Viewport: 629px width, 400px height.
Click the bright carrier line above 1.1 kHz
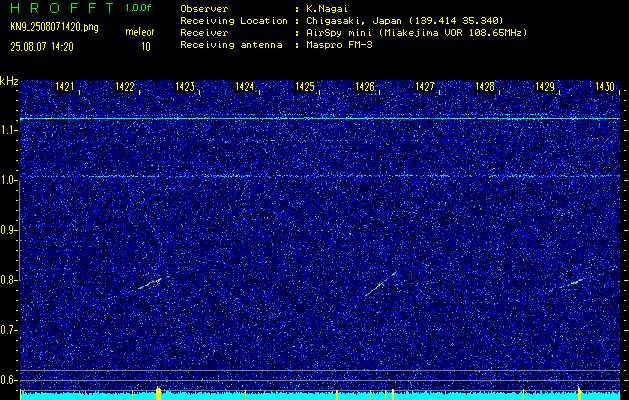tap(320, 119)
